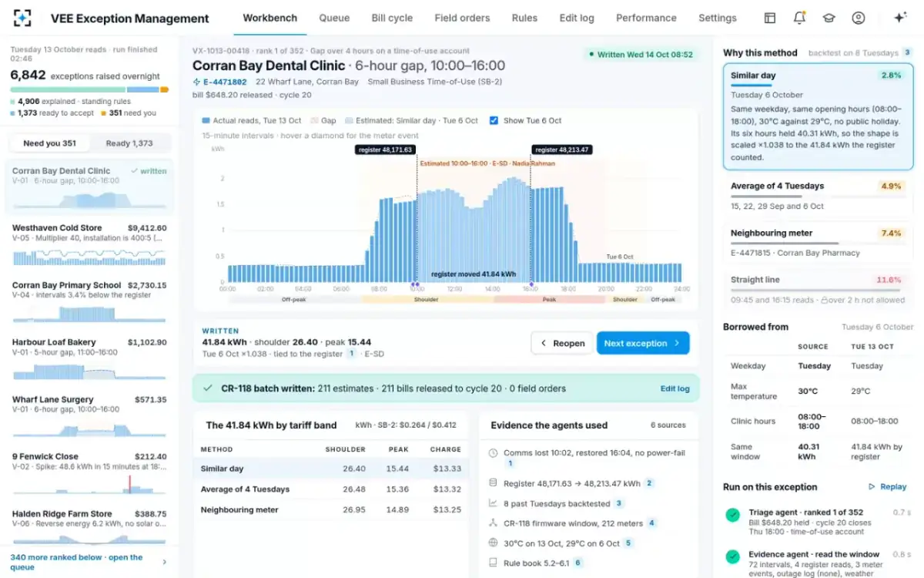Image resolution: width=924 pixels, height=578 pixels.
Task: Open the Edit log tab
Action: tap(577, 18)
